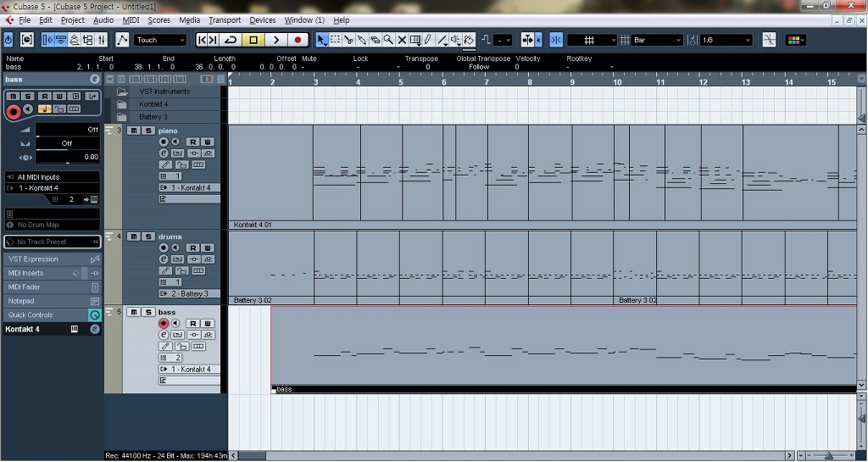Screen dimensions: 868x462
Task: Open the Devices menu
Action: pyautogui.click(x=263, y=19)
